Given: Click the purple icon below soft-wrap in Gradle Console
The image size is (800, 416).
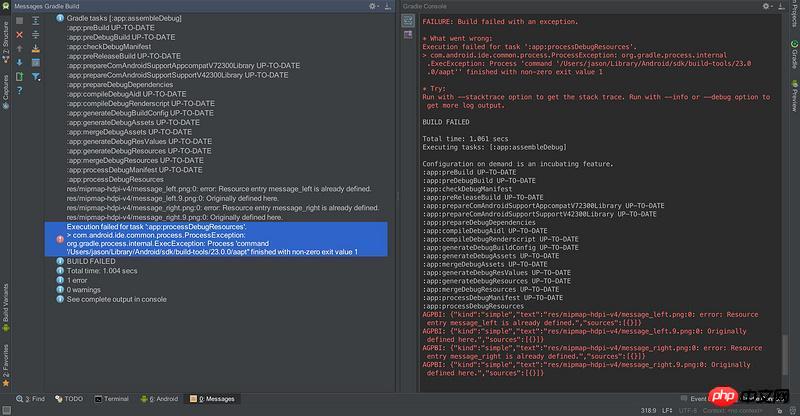Looking at the screenshot, I should (x=408, y=35).
